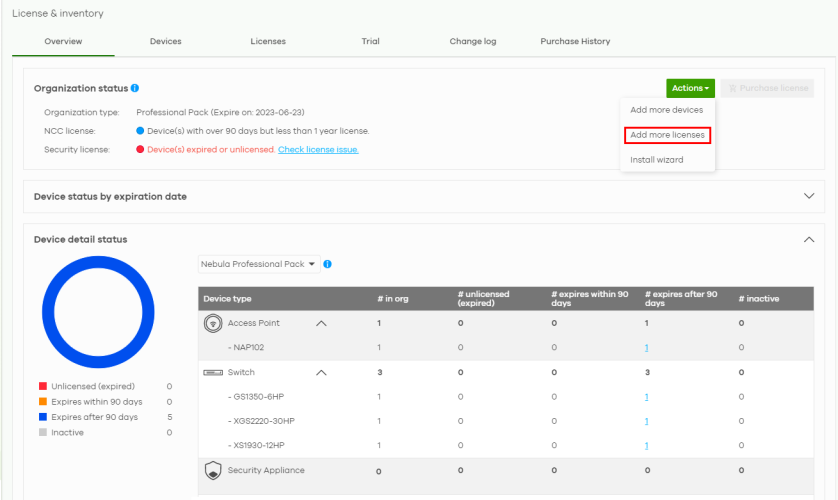Viewport: 838px width, 500px height.
Task: Collapse the Device detail status section
Action: [809, 239]
